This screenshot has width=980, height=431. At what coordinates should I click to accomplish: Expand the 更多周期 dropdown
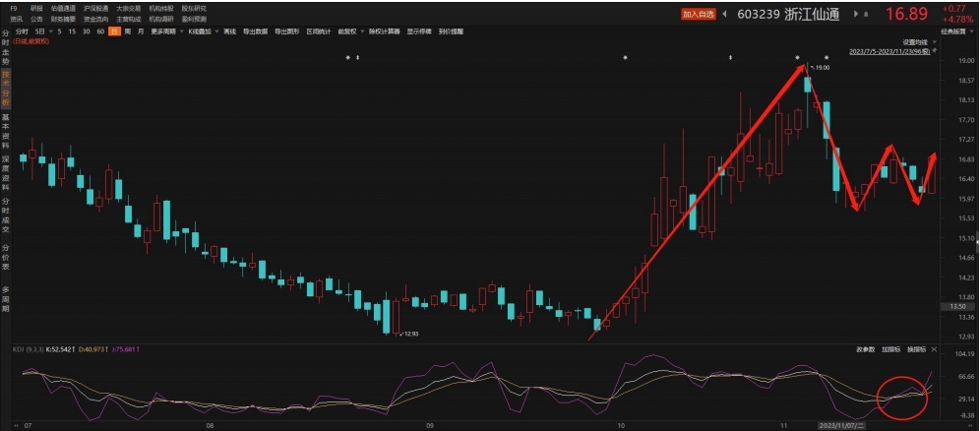pyautogui.click(x=181, y=31)
